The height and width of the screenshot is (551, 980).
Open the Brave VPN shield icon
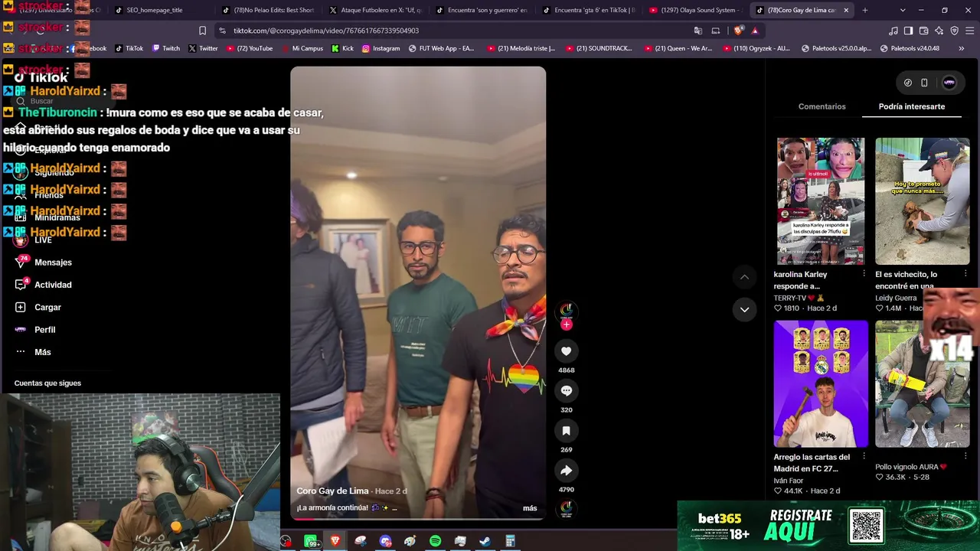click(x=955, y=31)
